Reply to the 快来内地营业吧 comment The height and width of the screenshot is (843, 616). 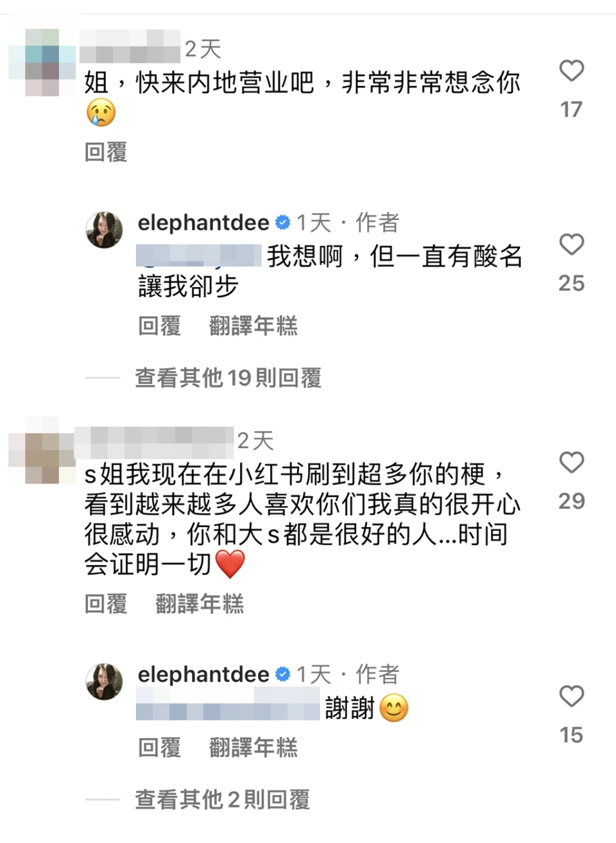(x=106, y=152)
